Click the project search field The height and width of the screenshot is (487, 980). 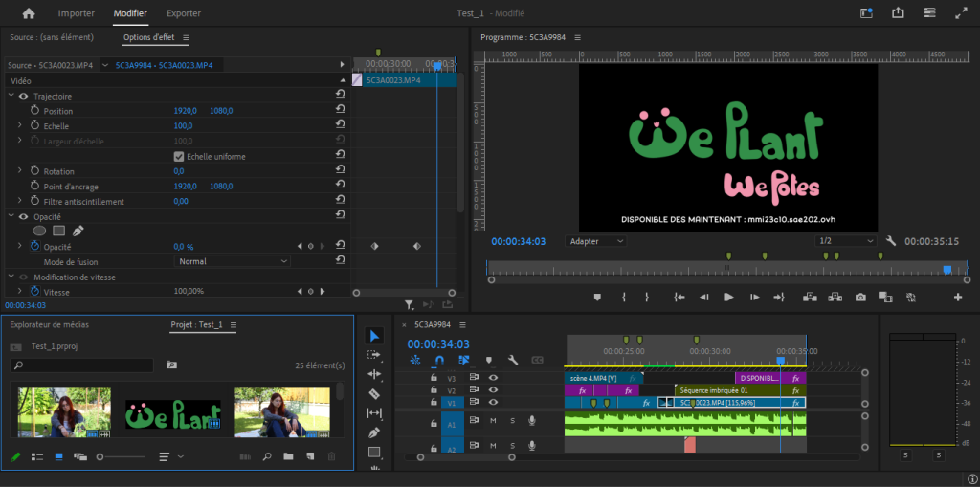[82, 365]
